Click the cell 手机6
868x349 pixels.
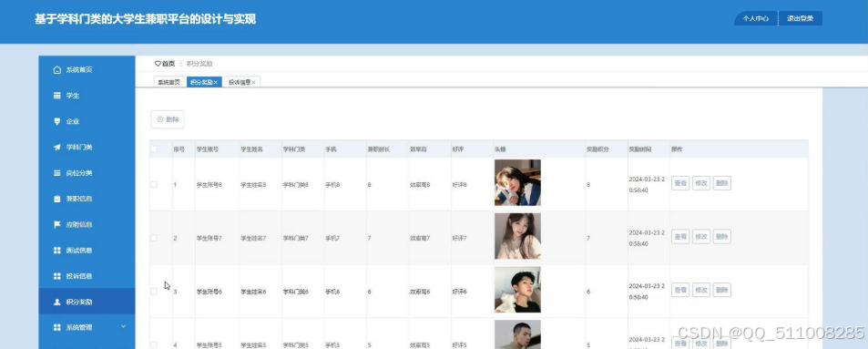[332, 292]
